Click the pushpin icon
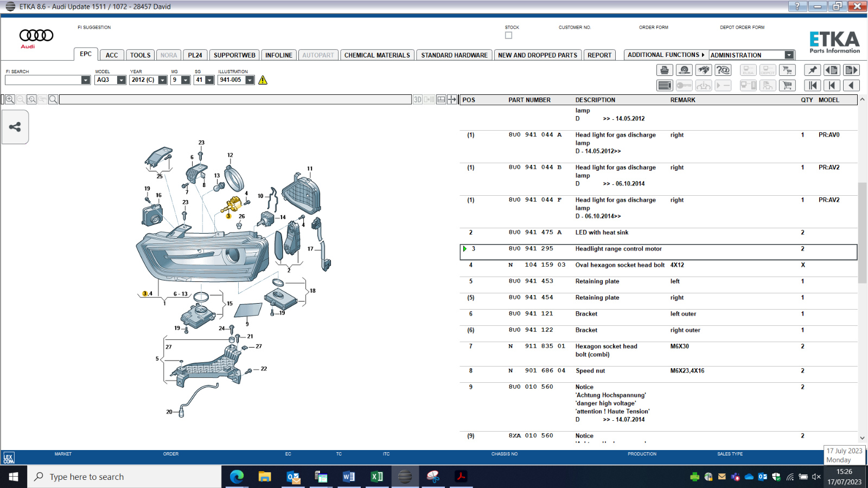Viewport: 868px width, 488px height. (x=812, y=70)
